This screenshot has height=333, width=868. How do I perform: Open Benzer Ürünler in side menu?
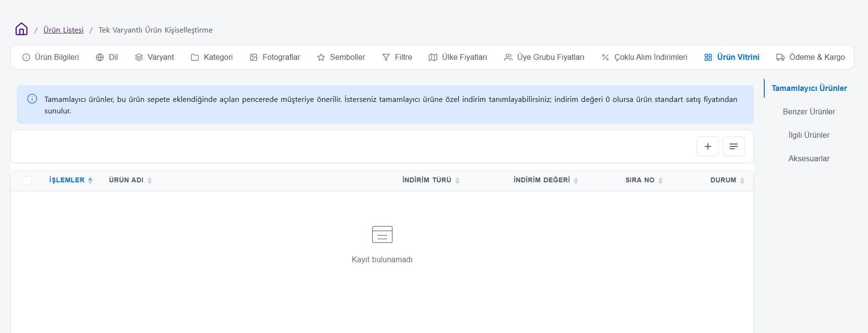pos(809,111)
